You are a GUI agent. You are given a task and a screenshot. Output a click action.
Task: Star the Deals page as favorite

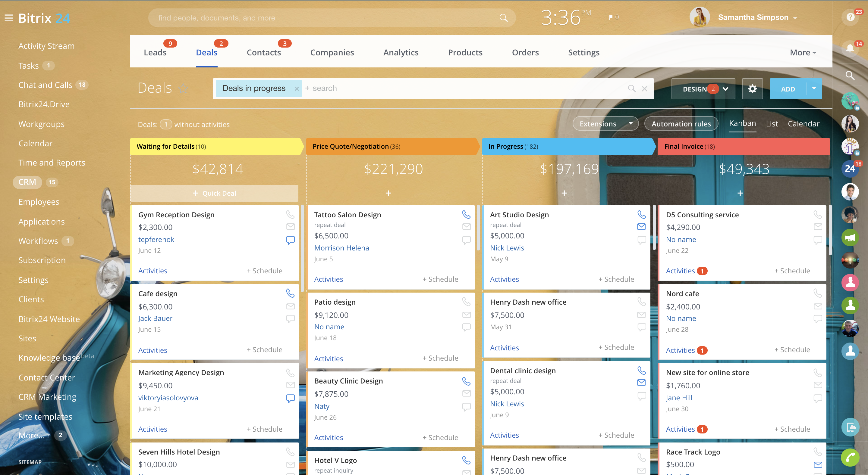(x=183, y=88)
